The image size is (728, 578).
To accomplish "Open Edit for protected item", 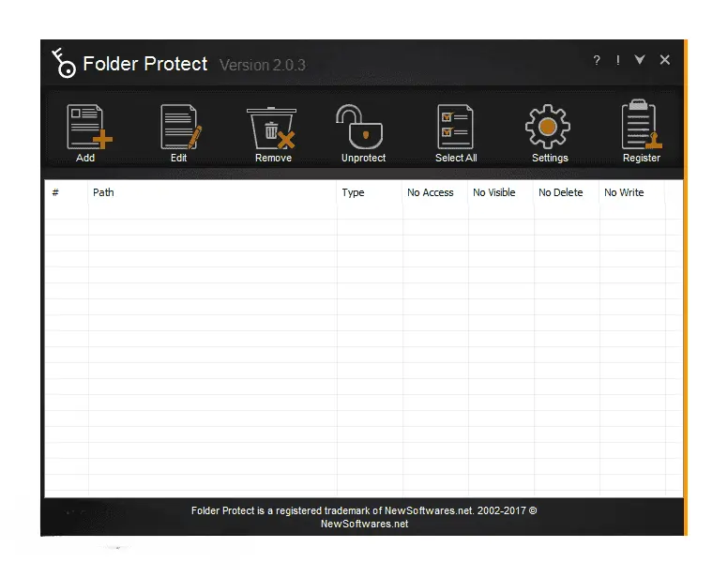I will pyautogui.click(x=181, y=127).
